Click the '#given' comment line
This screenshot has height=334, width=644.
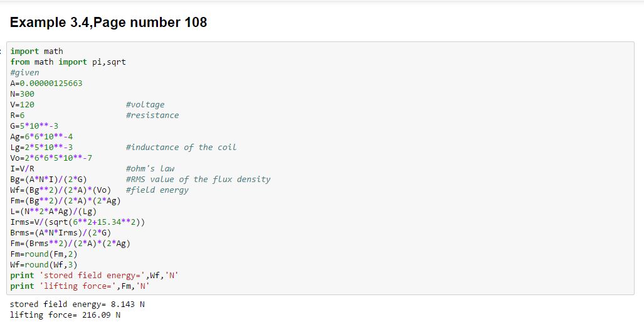click(24, 73)
